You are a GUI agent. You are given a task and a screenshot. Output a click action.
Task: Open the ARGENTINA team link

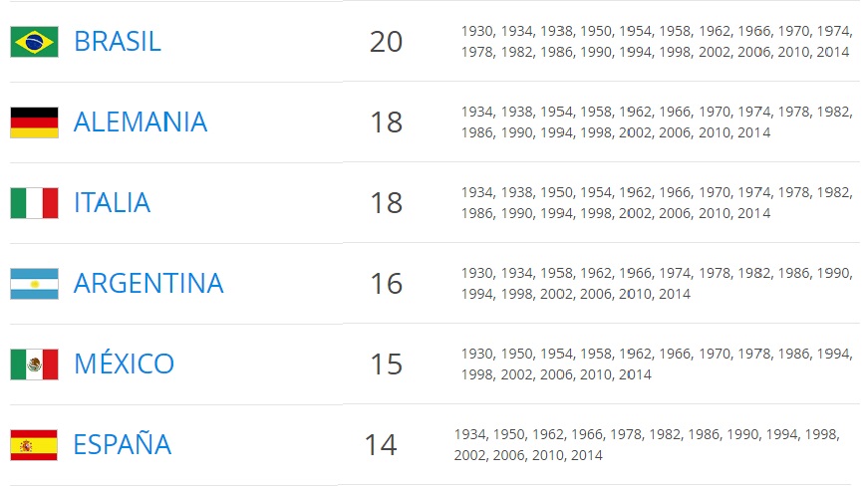(x=148, y=284)
